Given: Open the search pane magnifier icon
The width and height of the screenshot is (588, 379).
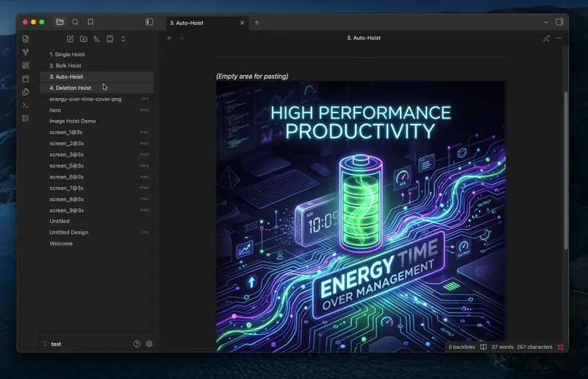Looking at the screenshot, I should click(76, 22).
